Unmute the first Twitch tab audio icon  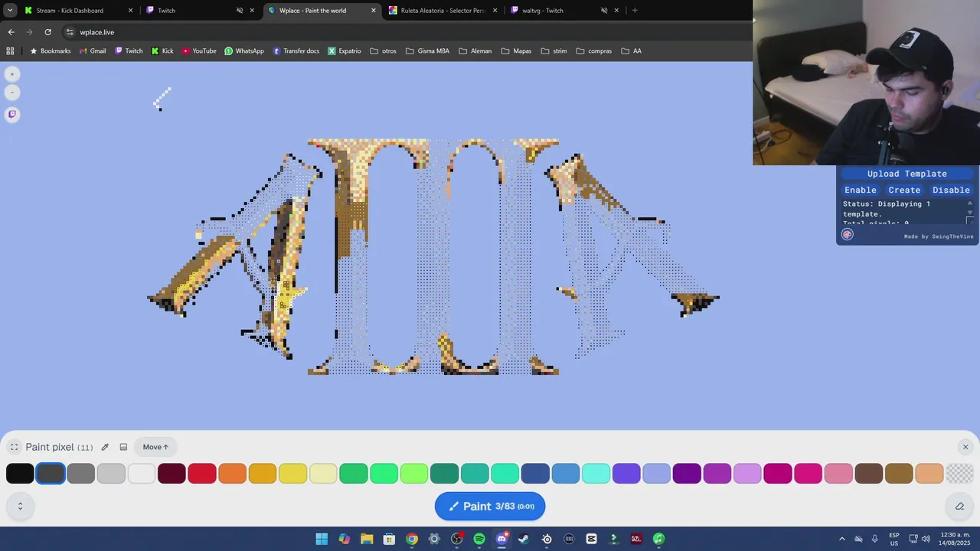coord(240,11)
